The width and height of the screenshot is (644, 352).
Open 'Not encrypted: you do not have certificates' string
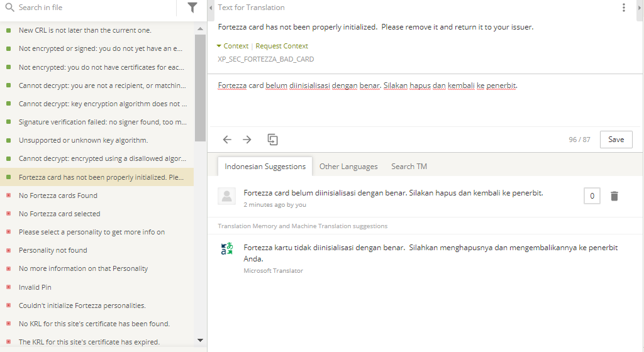point(97,67)
